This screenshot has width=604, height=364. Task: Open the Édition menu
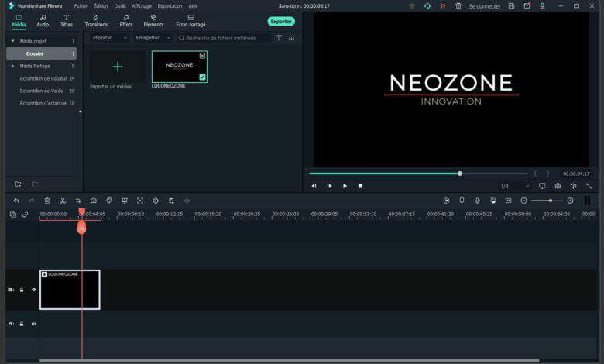tap(101, 5)
